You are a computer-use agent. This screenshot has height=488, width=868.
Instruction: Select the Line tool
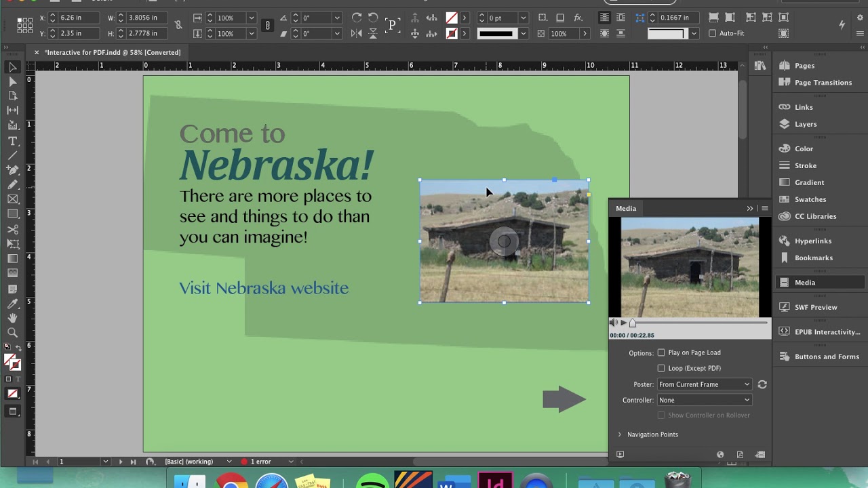click(x=12, y=155)
